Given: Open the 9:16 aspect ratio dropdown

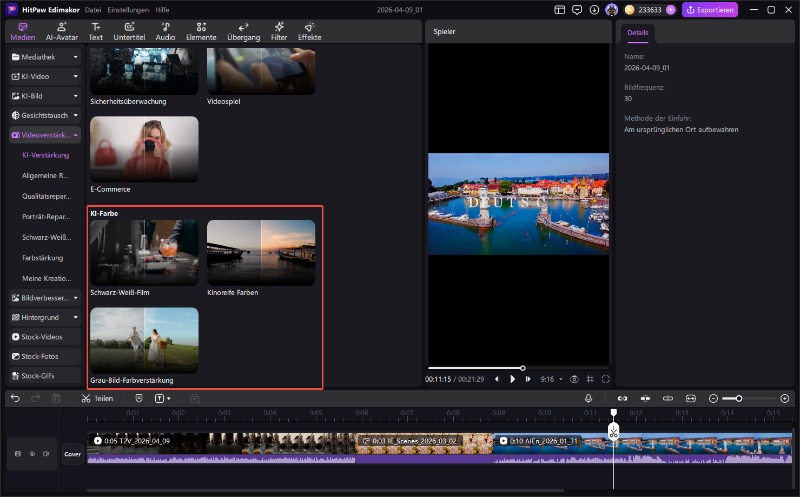Looking at the screenshot, I should click(550, 379).
